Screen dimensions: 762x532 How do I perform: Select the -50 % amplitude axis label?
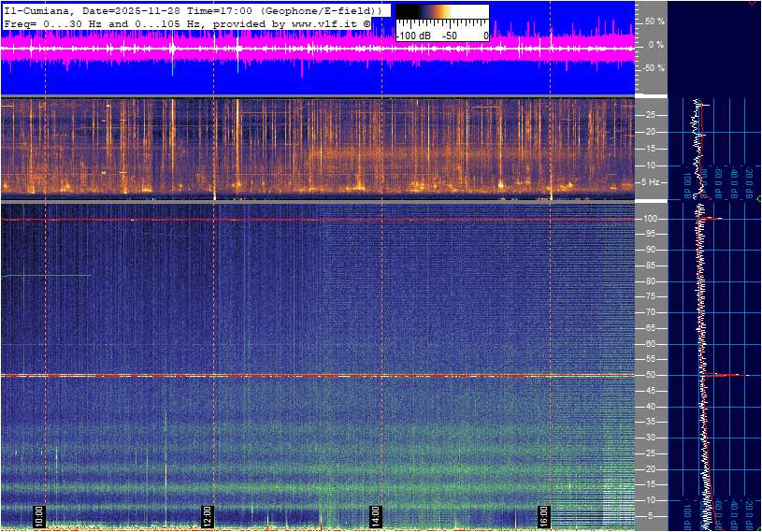coord(653,68)
